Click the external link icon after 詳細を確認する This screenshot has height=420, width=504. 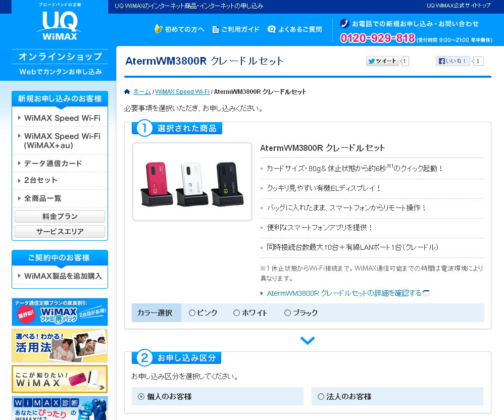(426, 293)
